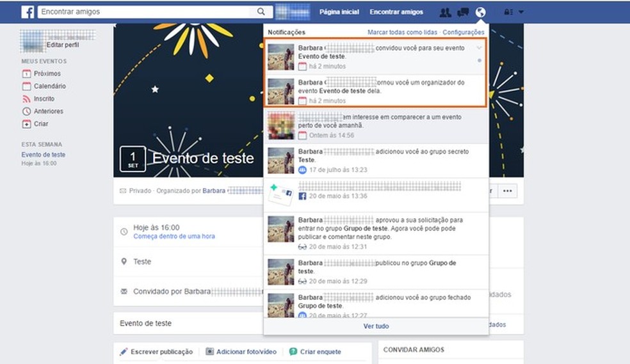The width and height of the screenshot is (630, 364).
Task: Click the Evento de teste cover title
Action: [x=203, y=159]
